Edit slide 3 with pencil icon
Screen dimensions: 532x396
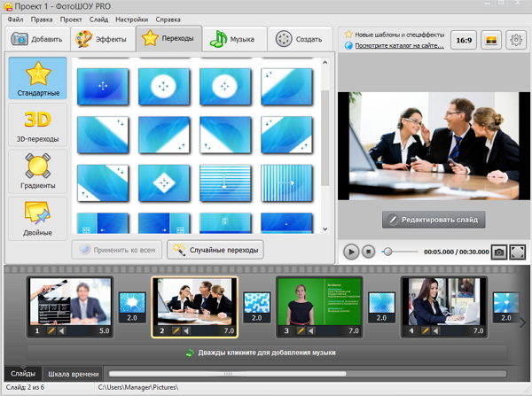point(301,330)
